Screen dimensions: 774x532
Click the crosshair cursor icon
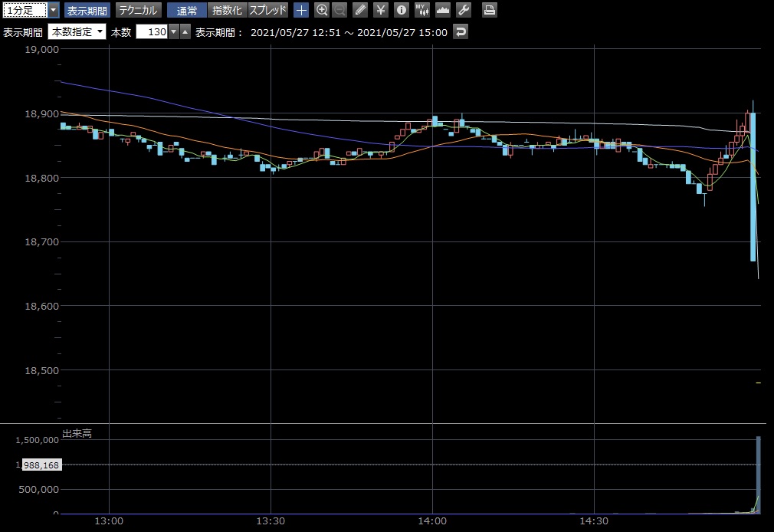point(301,10)
